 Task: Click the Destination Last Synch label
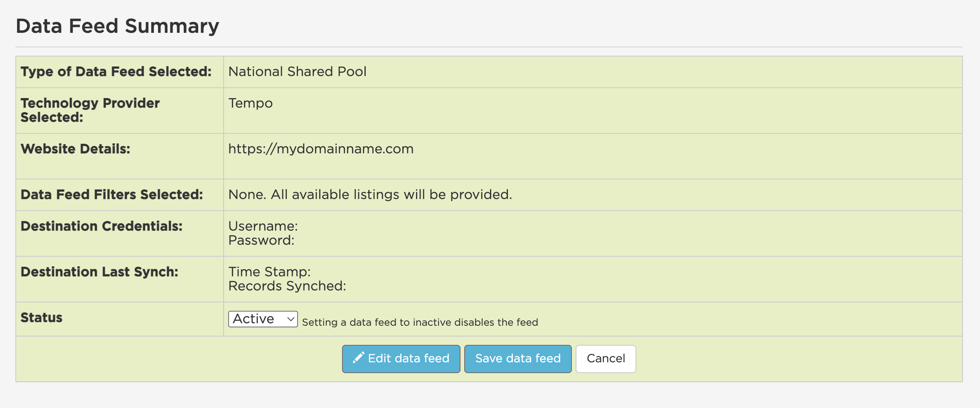pos(99,272)
